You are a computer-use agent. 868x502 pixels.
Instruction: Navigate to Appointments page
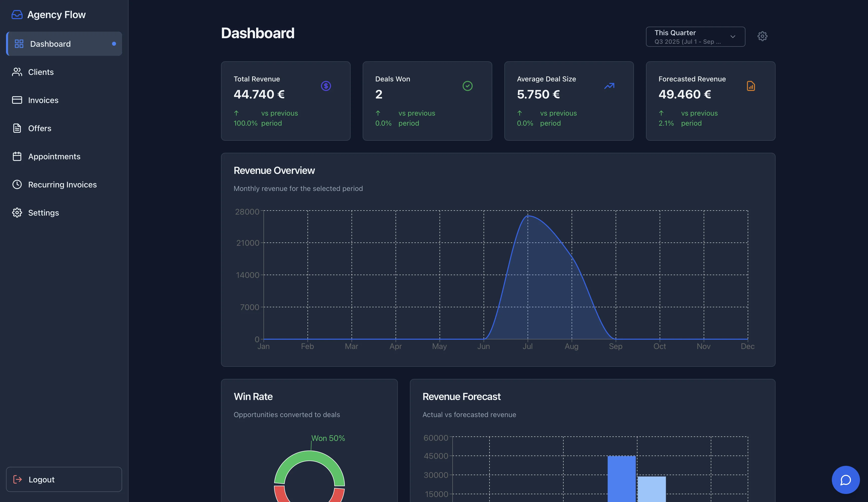click(x=54, y=157)
